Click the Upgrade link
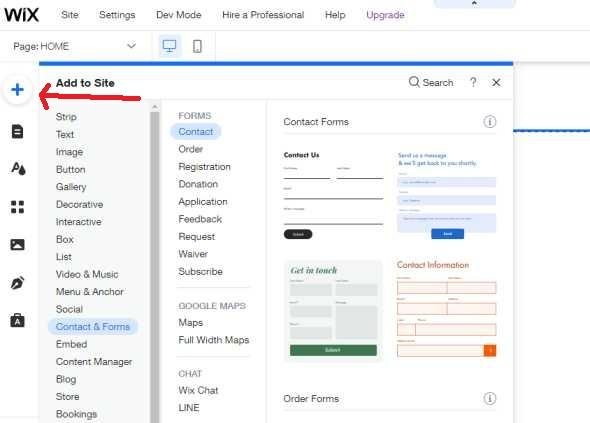Viewport: 590px width, 423px height. click(x=385, y=15)
